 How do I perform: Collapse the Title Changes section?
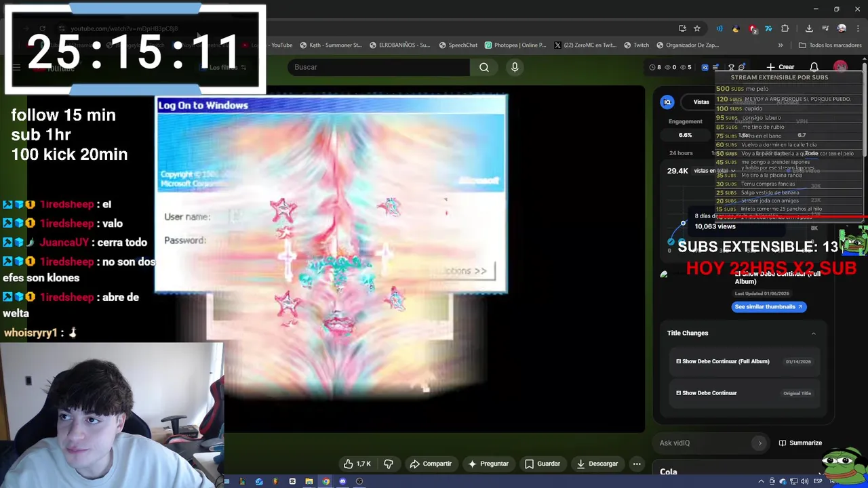click(x=814, y=333)
